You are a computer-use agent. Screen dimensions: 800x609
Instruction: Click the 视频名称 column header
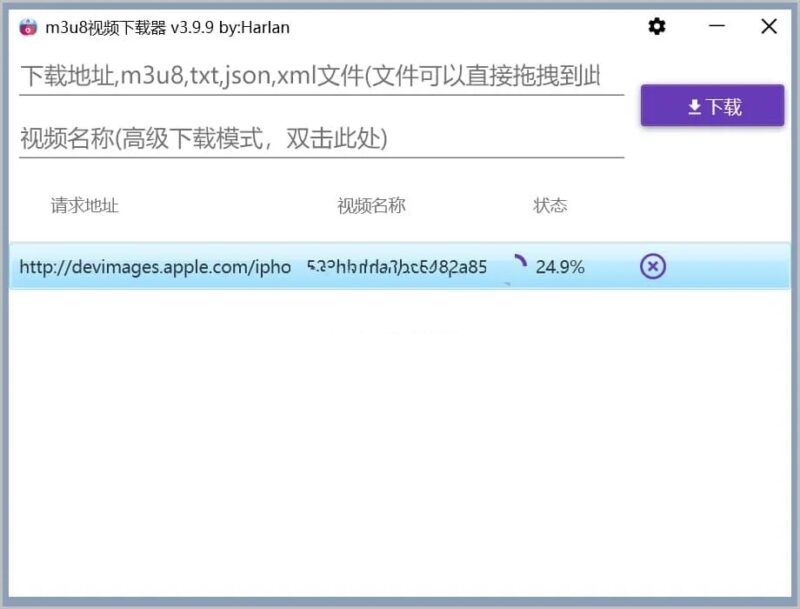371,206
